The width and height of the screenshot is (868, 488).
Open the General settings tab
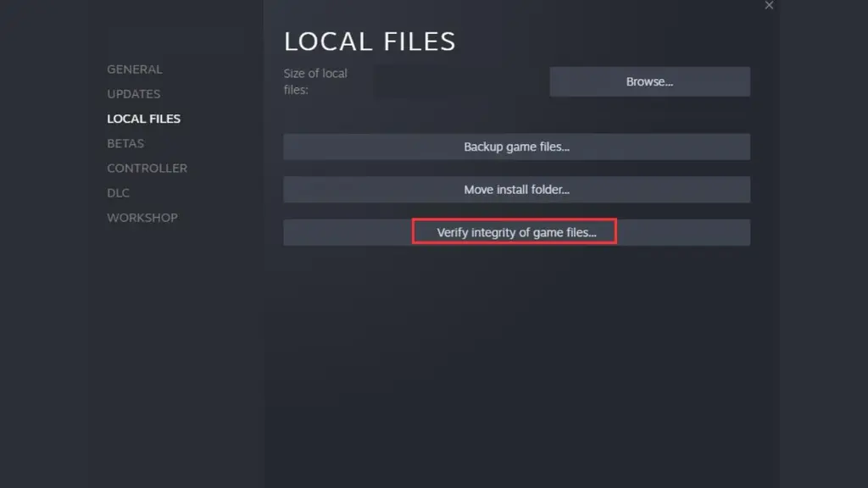pos(135,69)
